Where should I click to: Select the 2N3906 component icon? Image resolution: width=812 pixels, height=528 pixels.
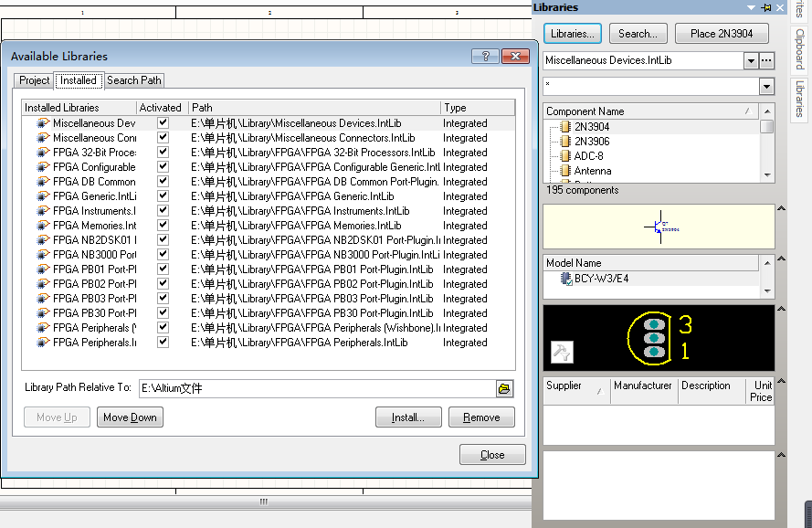(x=565, y=142)
